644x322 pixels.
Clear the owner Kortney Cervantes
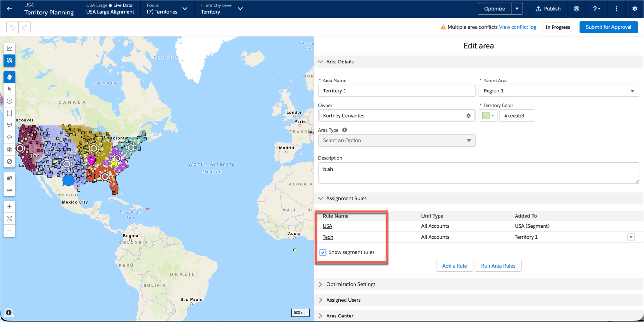(x=469, y=116)
